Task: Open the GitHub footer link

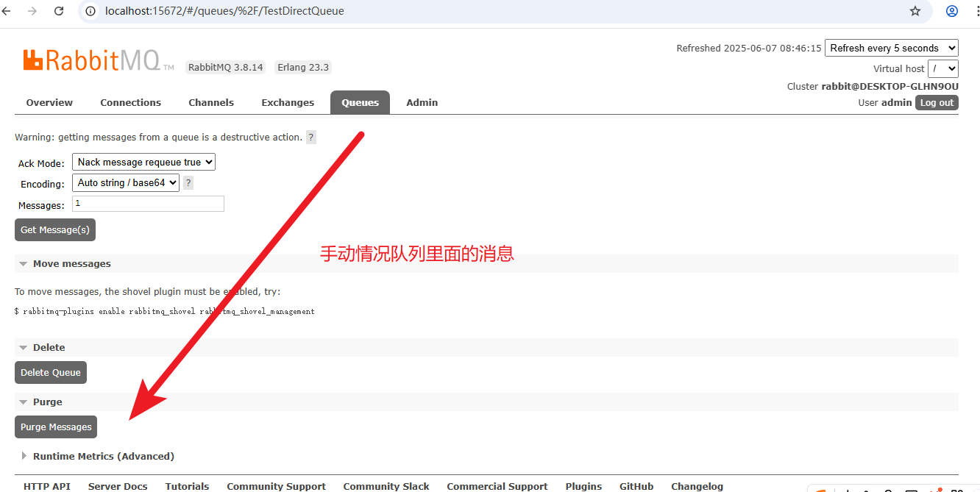Action: (636, 486)
